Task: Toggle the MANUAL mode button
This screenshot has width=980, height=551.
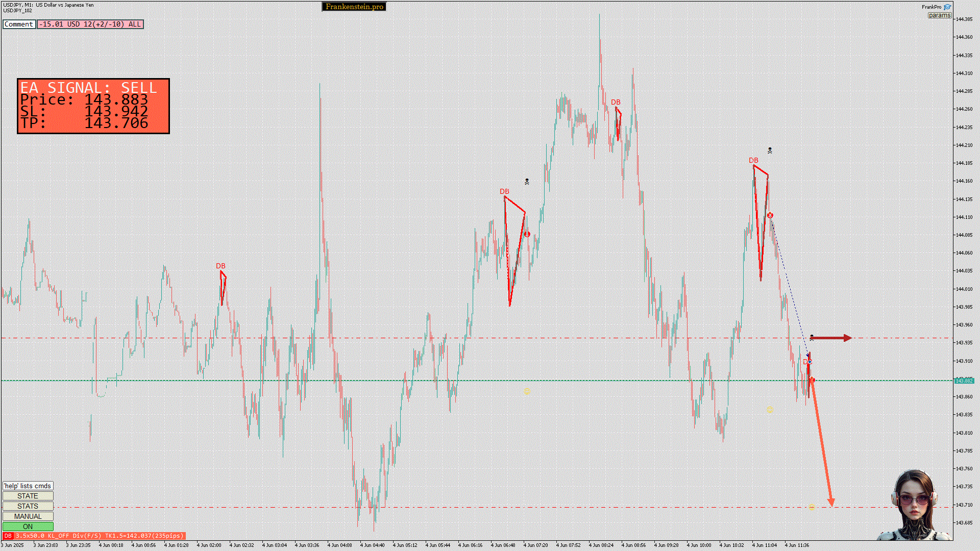Action: (x=28, y=516)
